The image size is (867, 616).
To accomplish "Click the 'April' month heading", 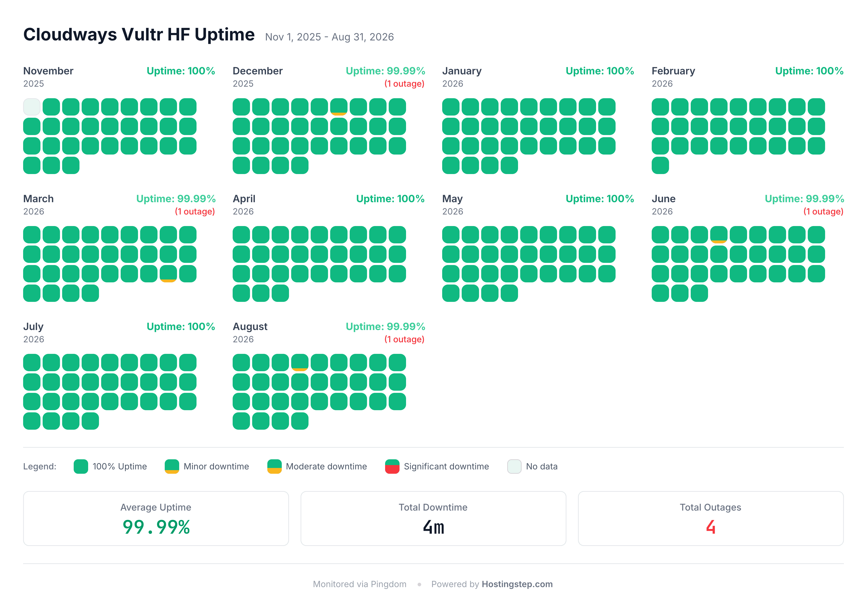I will [x=244, y=199].
